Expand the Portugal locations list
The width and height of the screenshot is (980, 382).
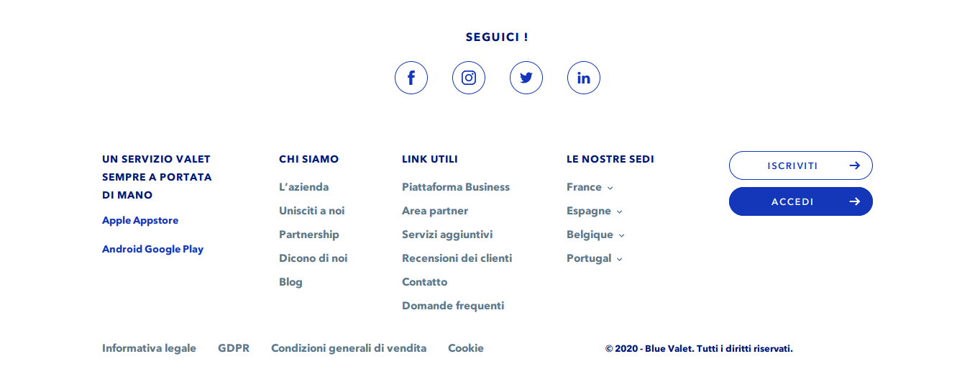pyautogui.click(x=594, y=258)
